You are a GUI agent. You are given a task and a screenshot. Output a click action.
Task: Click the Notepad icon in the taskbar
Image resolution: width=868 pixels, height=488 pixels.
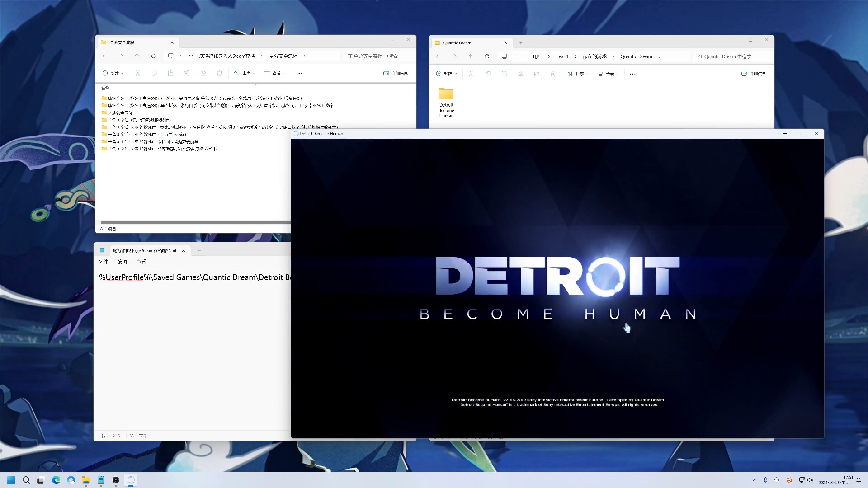101,480
